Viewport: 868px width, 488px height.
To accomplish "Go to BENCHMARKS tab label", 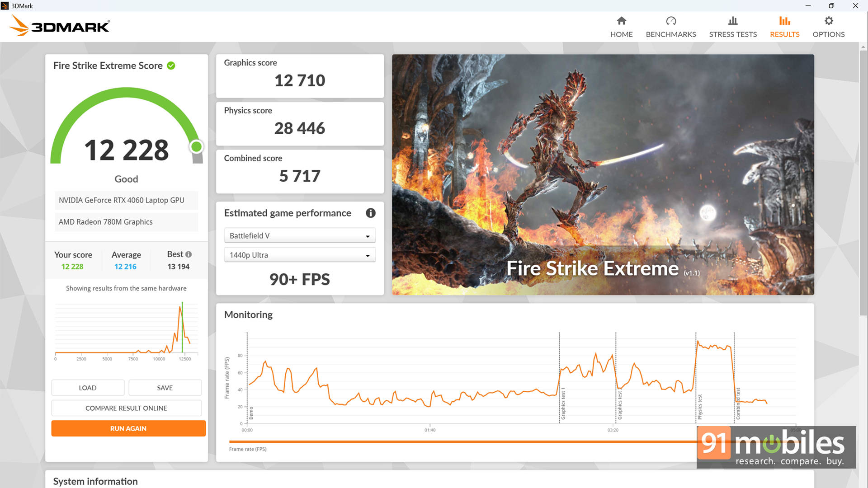I will [671, 34].
